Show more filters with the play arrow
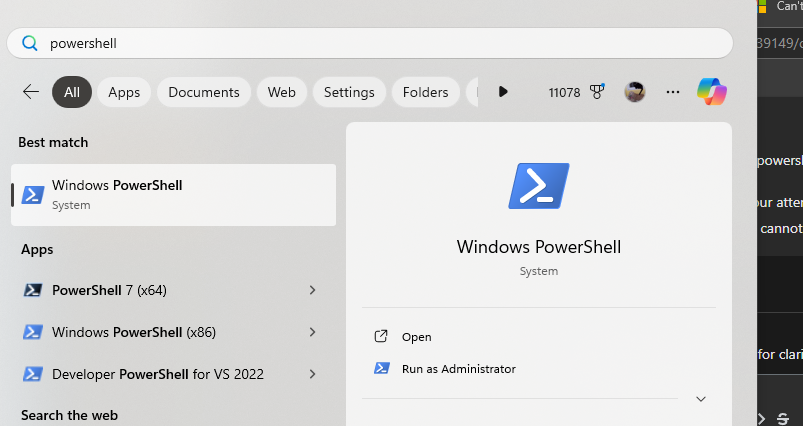 [x=503, y=92]
